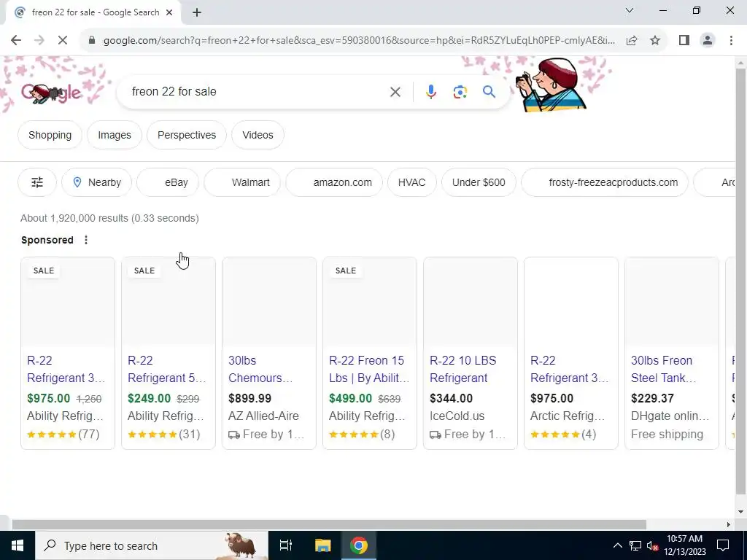Click the URL address bar
Viewport: 747px width, 560px height.
[359, 41]
